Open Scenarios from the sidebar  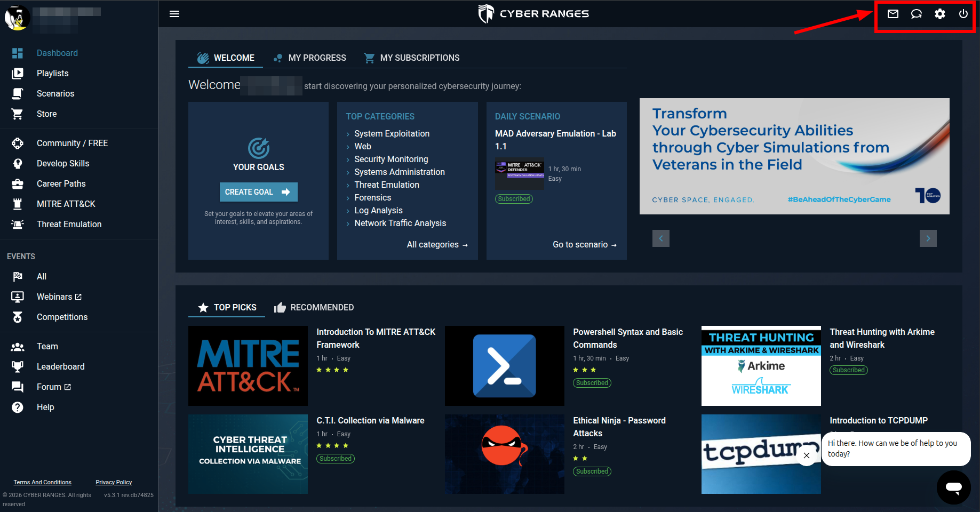[x=55, y=94]
